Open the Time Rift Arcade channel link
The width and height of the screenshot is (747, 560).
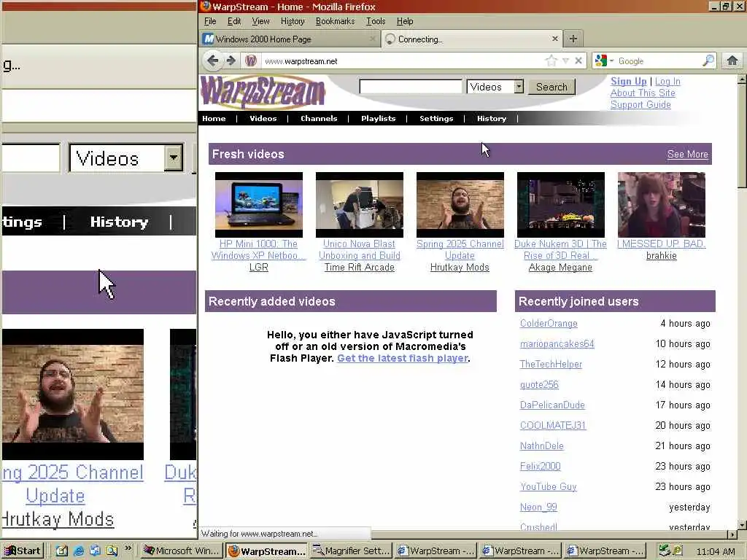359,267
